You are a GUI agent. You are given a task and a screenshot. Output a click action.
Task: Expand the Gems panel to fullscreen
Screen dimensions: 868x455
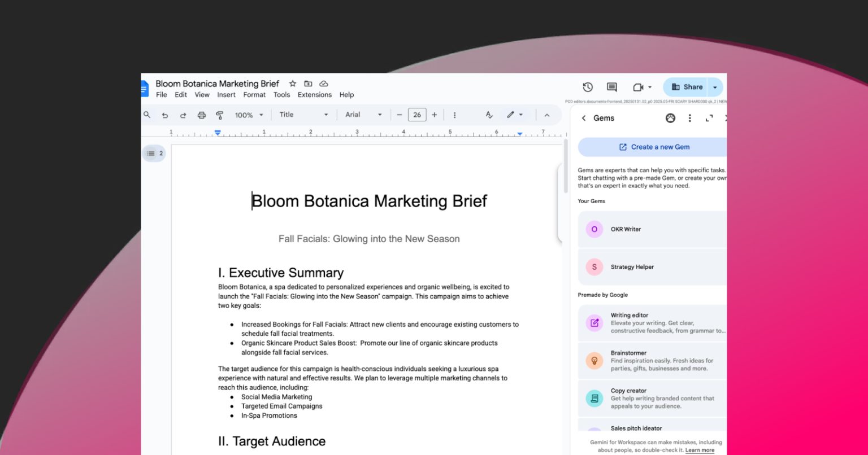pos(709,118)
